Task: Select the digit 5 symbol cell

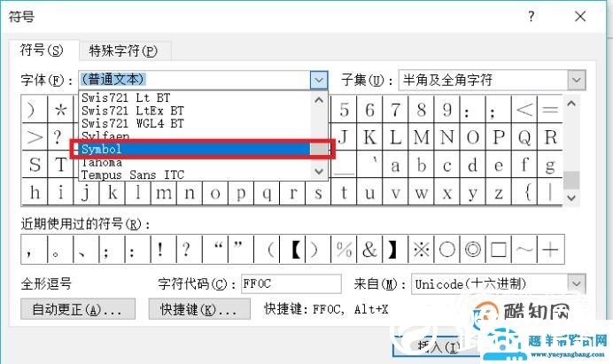Action: 344,110
